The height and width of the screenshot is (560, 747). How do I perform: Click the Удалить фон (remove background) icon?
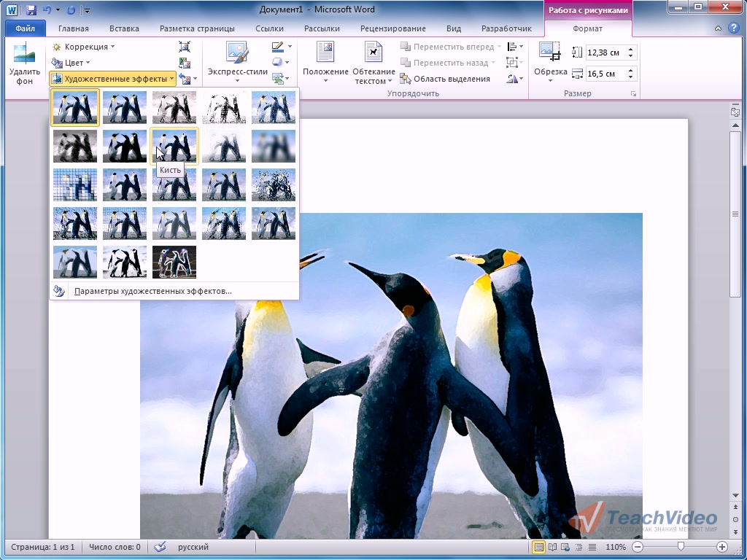click(24, 52)
